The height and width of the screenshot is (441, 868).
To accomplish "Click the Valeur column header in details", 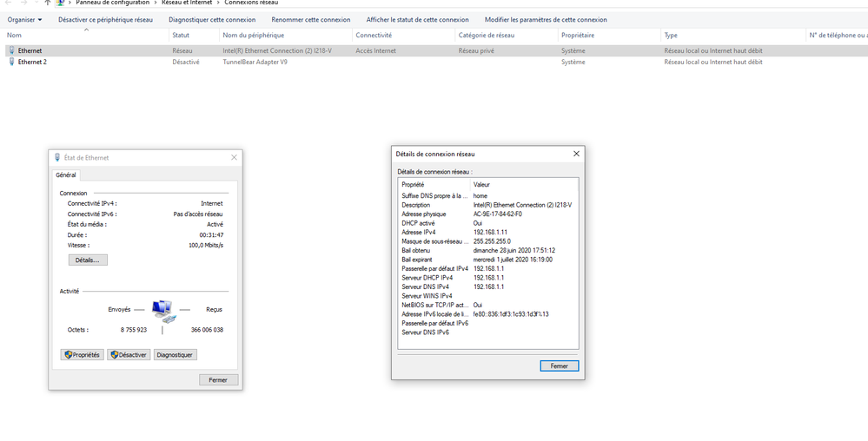I will (x=524, y=185).
